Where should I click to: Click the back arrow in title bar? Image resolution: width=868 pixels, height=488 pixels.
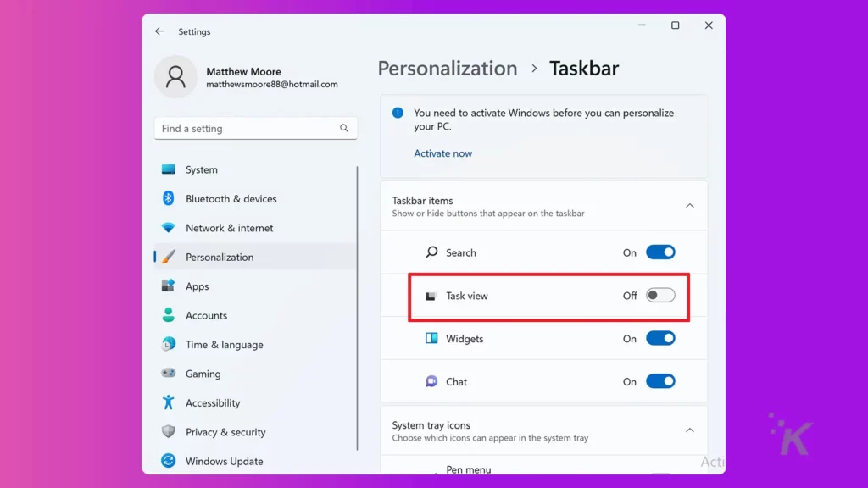coord(159,31)
